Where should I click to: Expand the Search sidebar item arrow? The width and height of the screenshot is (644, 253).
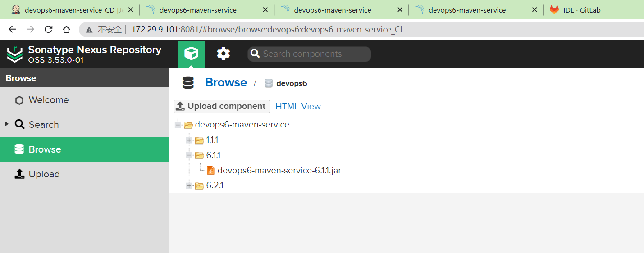tap(6, 124)
